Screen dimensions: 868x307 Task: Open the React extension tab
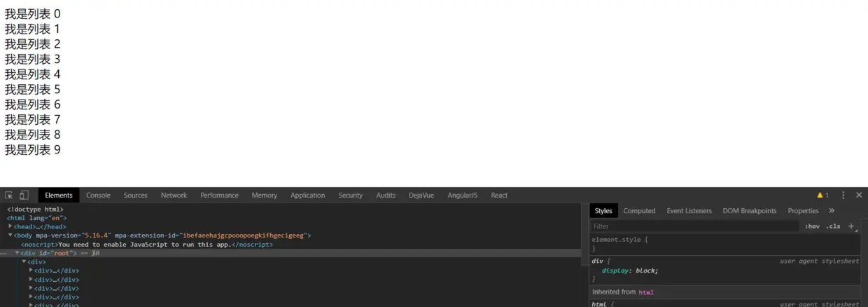(x=499, y=195)
